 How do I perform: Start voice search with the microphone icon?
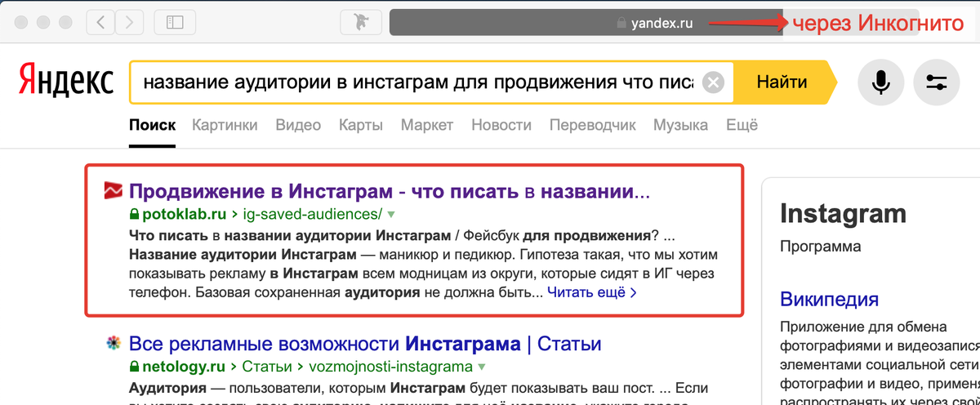[881, 82]
